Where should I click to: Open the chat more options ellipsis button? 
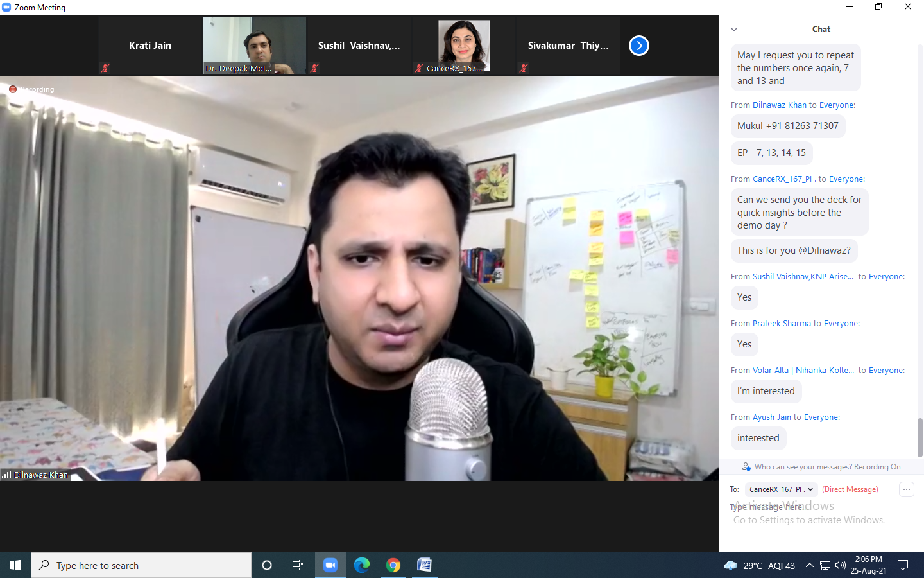pos(906,489)
